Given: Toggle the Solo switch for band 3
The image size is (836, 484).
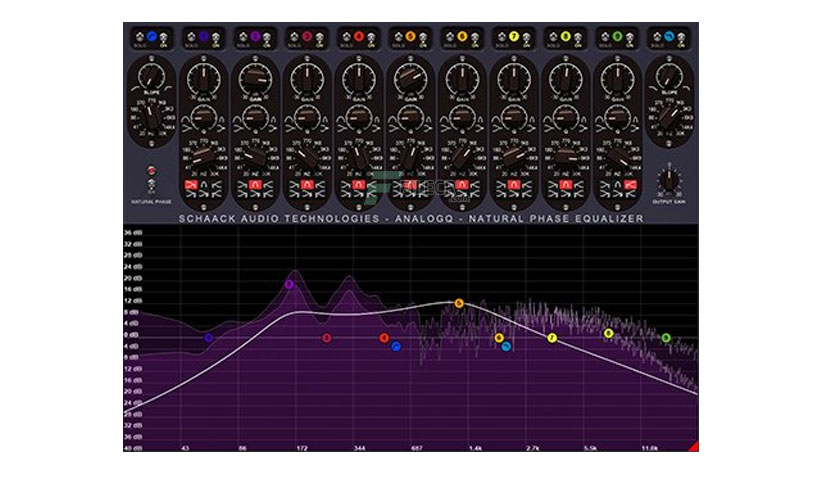Looking at the screenshot, I should tap(295, 37).
